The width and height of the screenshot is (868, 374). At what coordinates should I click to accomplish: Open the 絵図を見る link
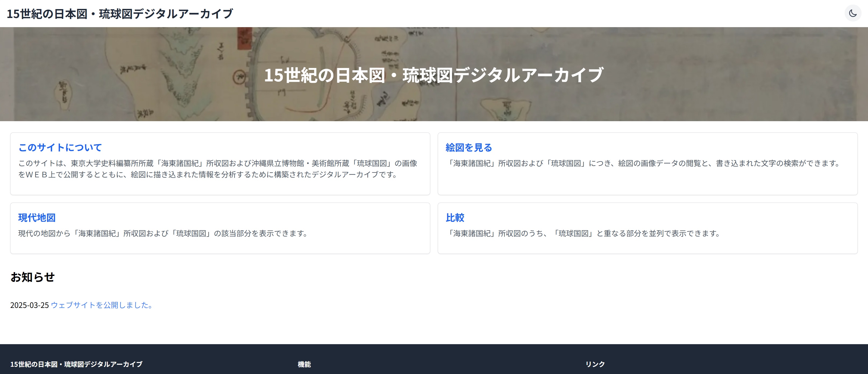point(469,148)
